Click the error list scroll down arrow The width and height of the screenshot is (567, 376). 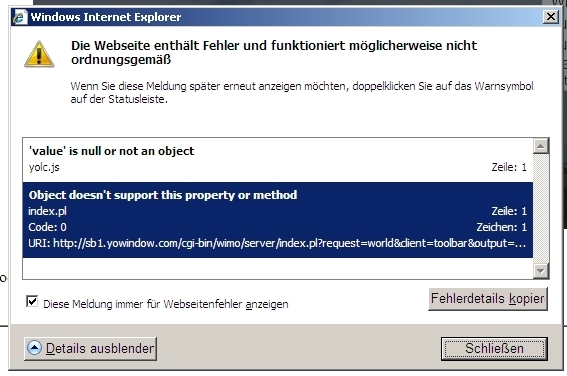tap(541, 271)
